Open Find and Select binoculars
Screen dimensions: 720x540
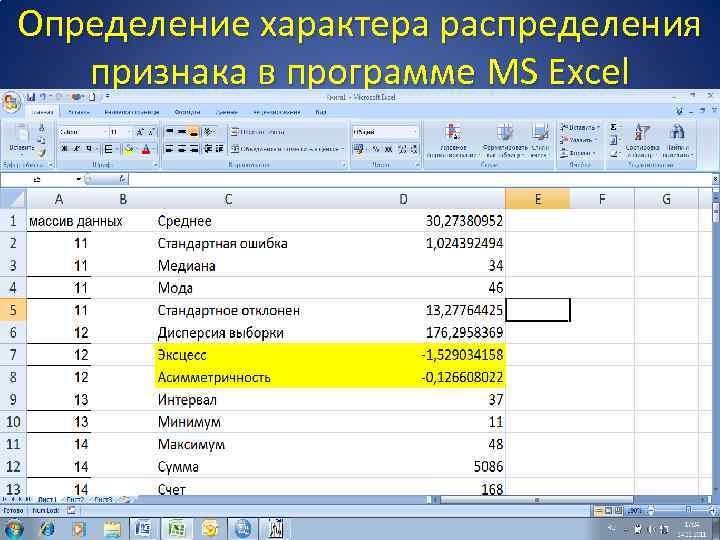coord(677,141)
